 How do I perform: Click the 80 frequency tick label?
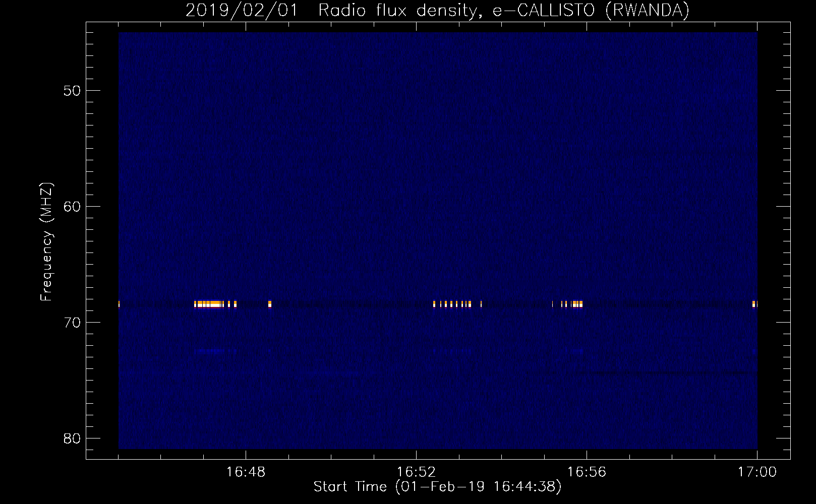72,438
